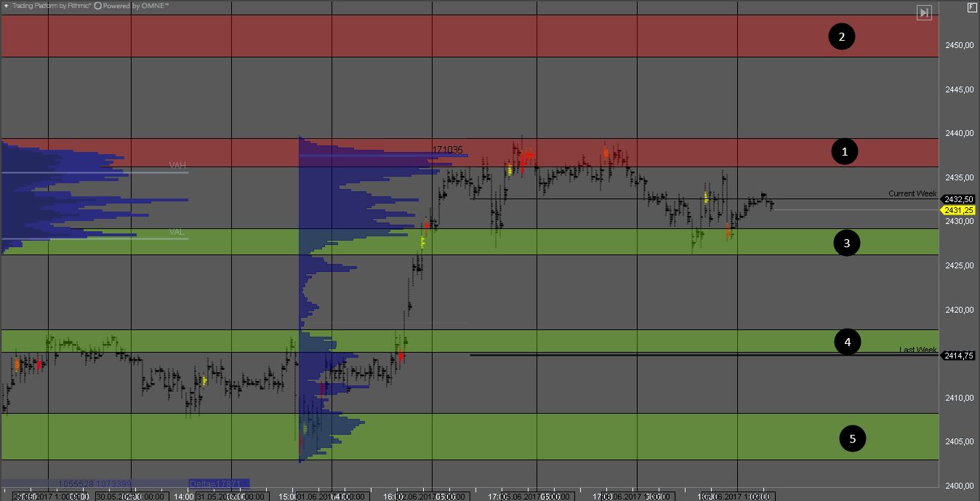The width and height of the screenshot is (980, 501).
Task: Click the jump-to-latest-bar arrow icon
Action: point(923,13)
